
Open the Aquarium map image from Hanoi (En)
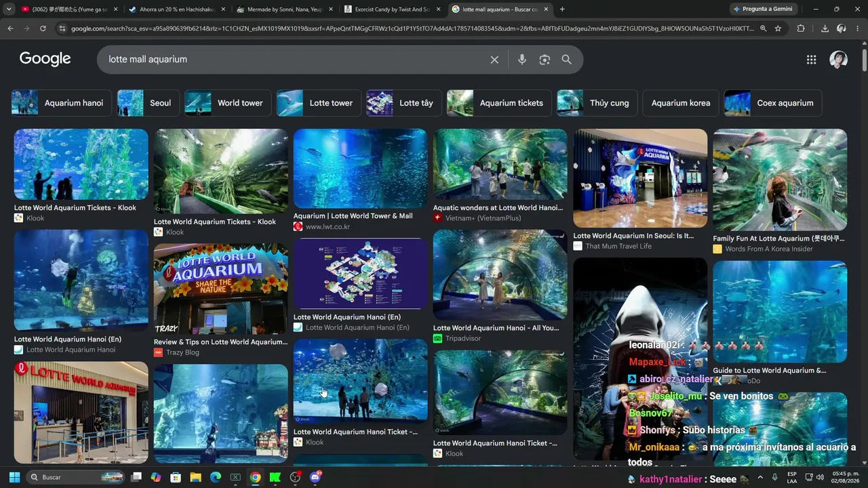tap(360, 273)
